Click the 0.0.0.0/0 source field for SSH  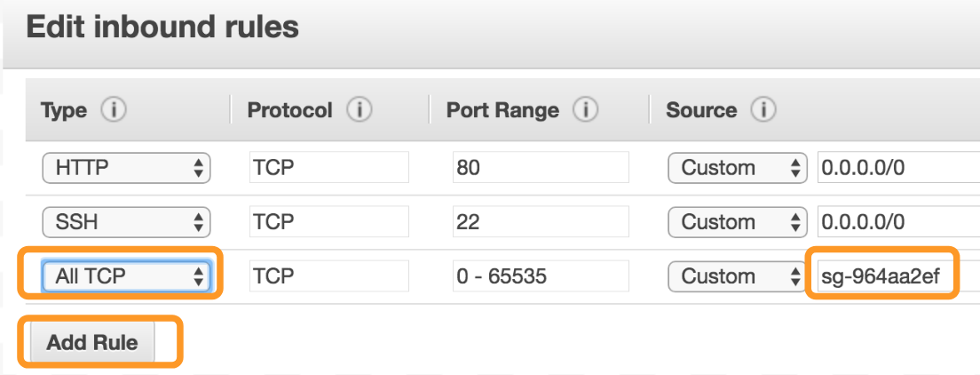click(897, 222)
